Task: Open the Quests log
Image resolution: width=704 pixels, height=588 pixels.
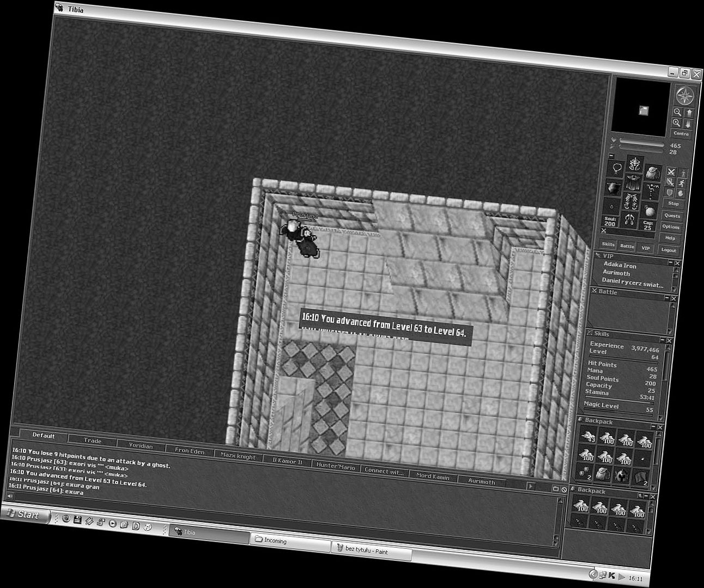Action: coord(672,216)
